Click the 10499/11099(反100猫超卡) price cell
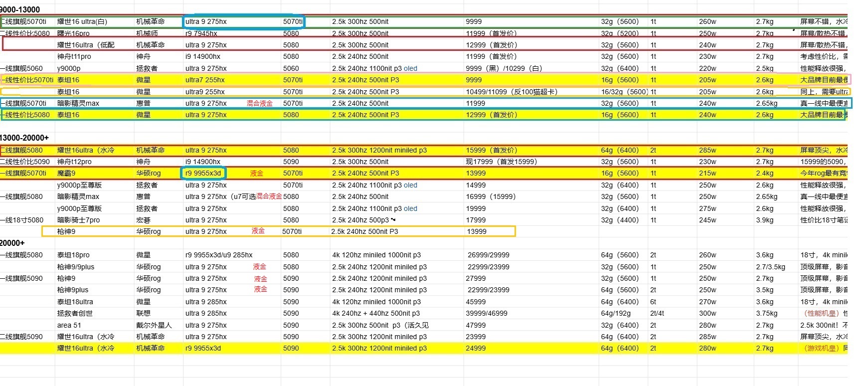Viewport: 868px width, 386px height. tap(512, 92)
